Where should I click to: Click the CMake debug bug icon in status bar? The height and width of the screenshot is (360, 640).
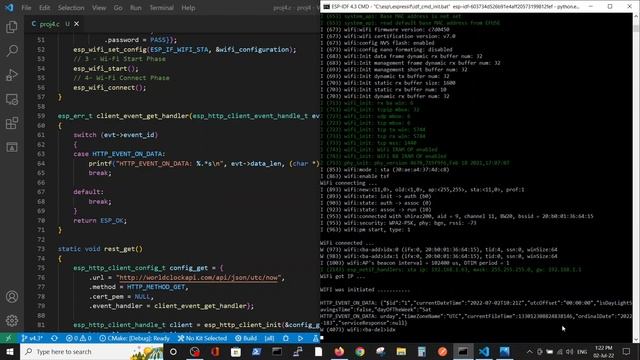(286, 338)
